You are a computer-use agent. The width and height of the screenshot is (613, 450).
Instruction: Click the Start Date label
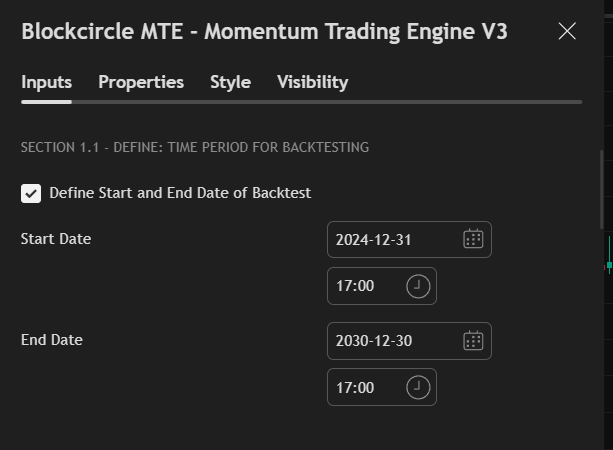(x=56, y=239)
